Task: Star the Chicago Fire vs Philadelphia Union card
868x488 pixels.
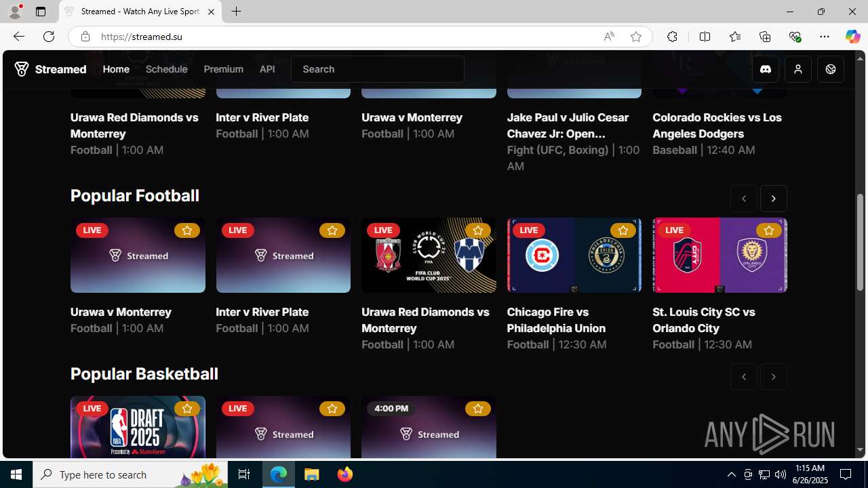Action: click(623, 230)
